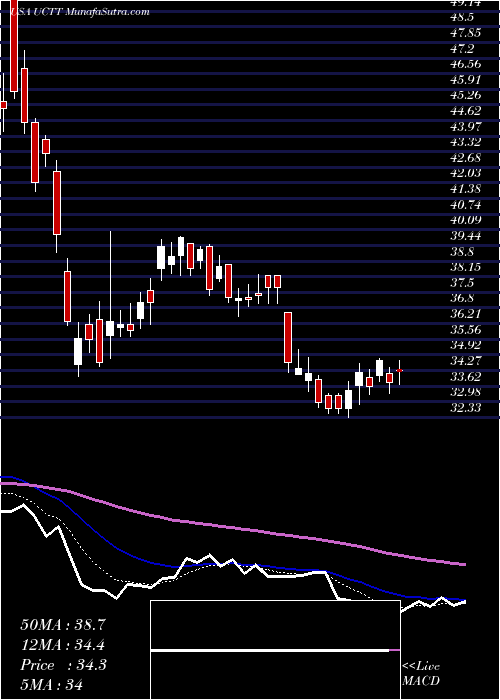Viewport: 500px width, 700px height.
Task: Click the 12MA : 34.4 readout
Action: 63,645
